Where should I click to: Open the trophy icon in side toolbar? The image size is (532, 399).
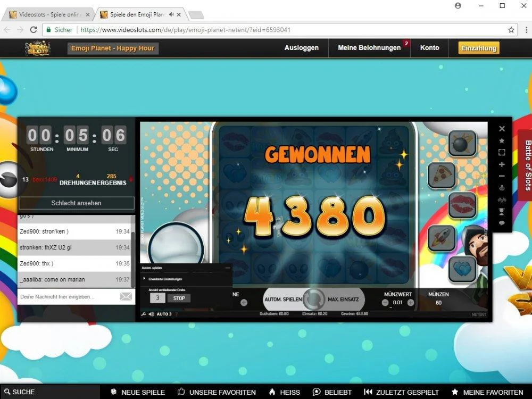[x=502, y=212]
